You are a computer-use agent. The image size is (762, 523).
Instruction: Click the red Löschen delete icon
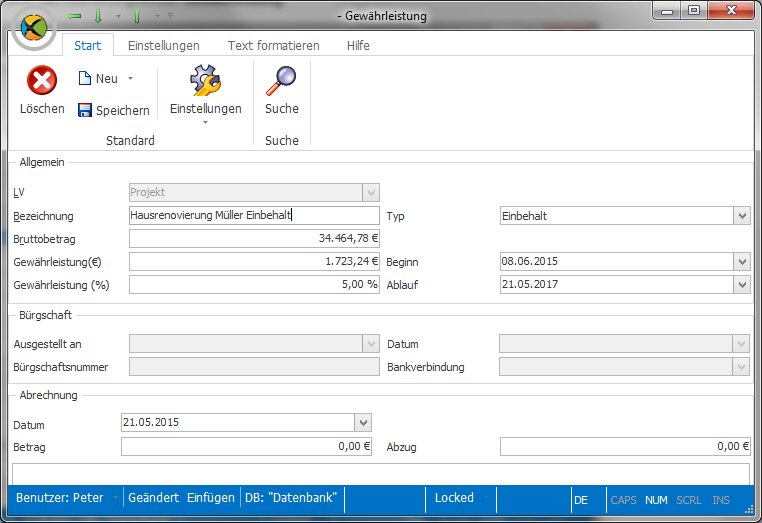(42, 80)
